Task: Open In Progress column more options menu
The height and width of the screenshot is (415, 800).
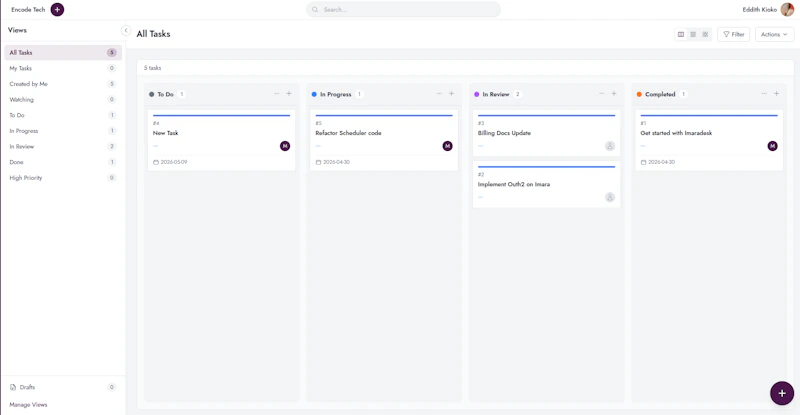Action: (439, 94)
